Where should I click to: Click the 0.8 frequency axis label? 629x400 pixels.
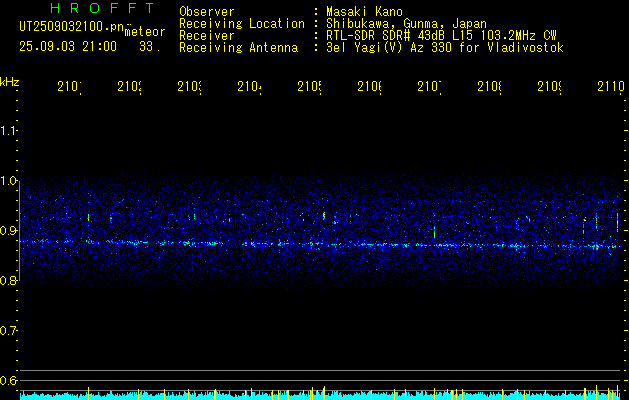(x=9, y=281)
